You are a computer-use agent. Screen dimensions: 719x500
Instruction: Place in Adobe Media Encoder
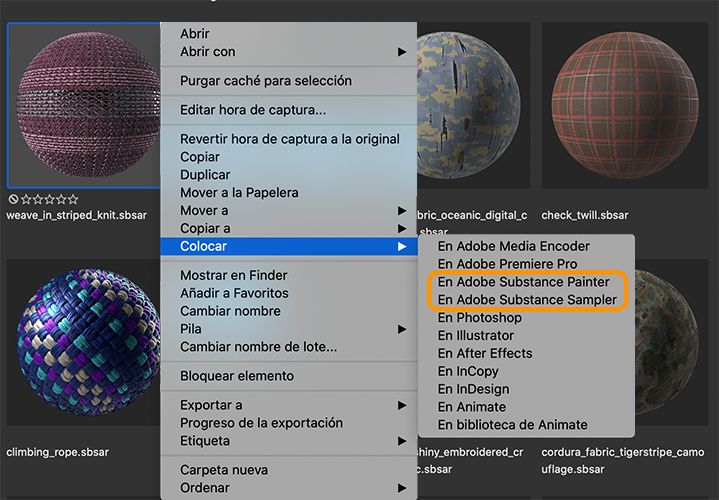pos(526,246)
